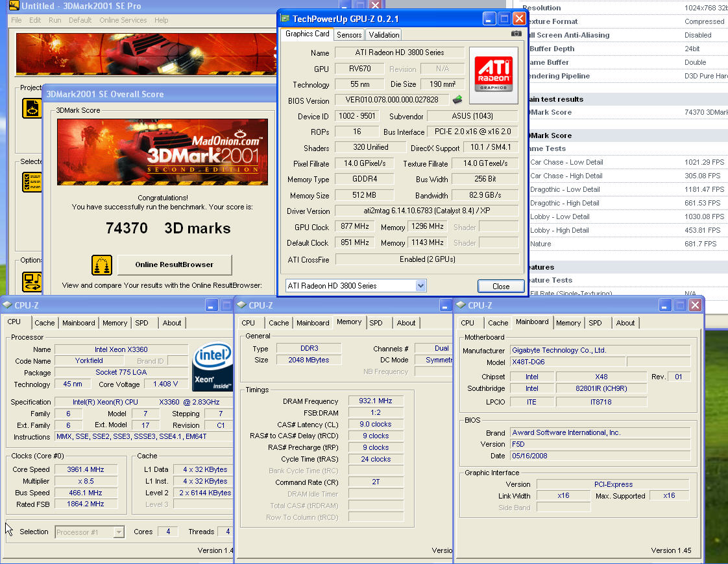The height and width of the screenshot is (564, 728).
Task: Open the CPU tab in middle CPU-Z
Action: (x=249, y=323)
